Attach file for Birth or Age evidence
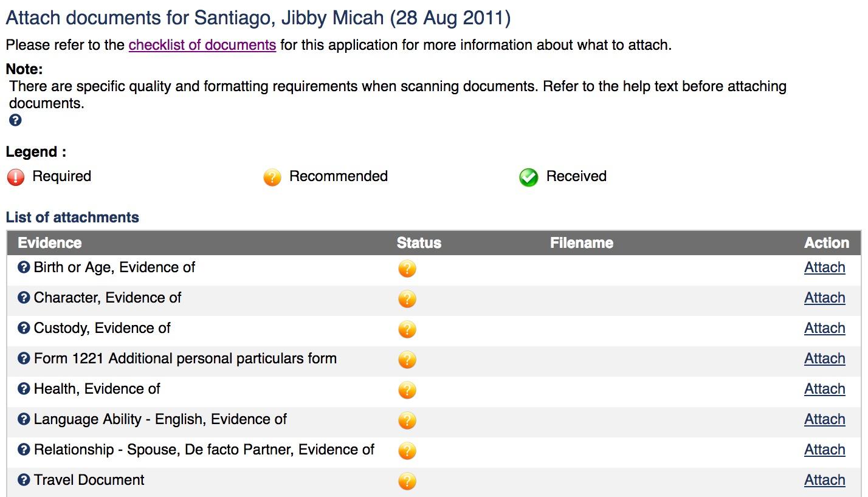This screenshot has height=497, width=868. click(824, 267)
